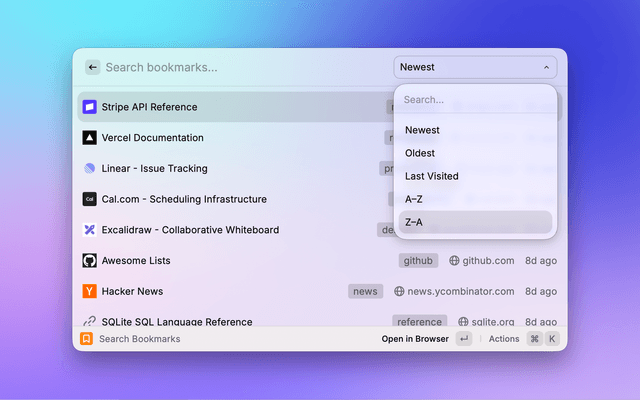Open the Actions menu
The height and width of the screenshot is (400, 640).
tap(504, 339)
